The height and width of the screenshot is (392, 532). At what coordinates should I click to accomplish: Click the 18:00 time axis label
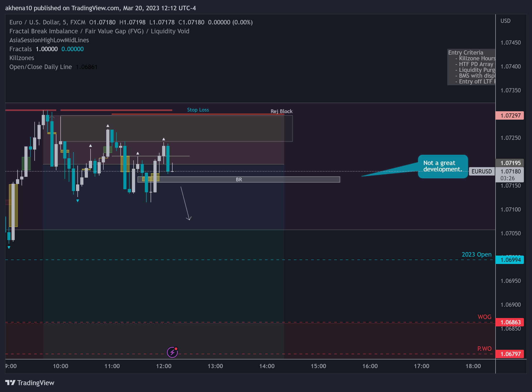pos(473,366)
